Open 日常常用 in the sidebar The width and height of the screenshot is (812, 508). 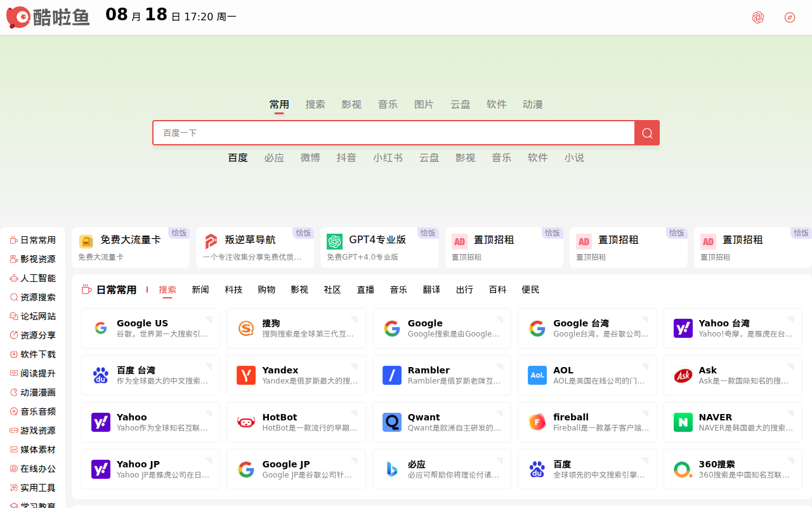pos(33,240)
